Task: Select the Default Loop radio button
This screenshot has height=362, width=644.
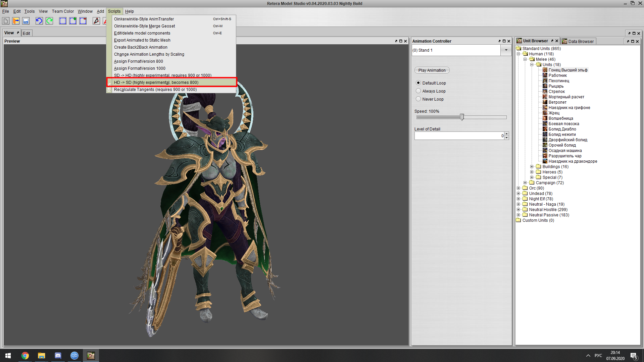Action: [x=418, y=83]
